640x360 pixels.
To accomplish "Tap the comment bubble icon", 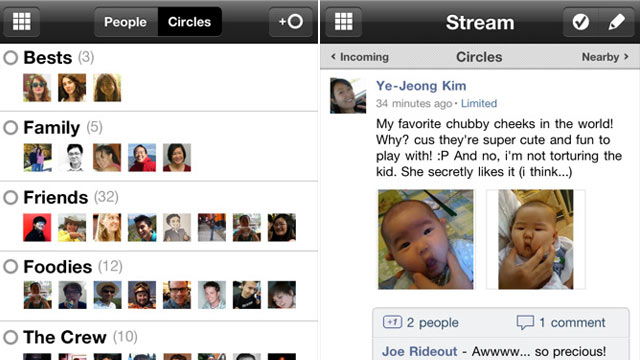I will click(525, 322).
